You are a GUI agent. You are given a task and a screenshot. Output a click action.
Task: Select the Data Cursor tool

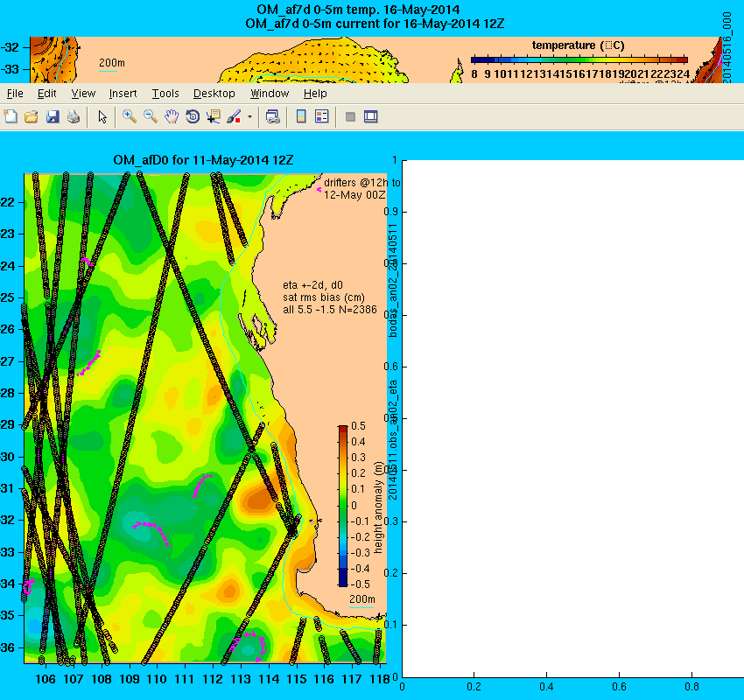pyautogui.click(x=214, y=116)
